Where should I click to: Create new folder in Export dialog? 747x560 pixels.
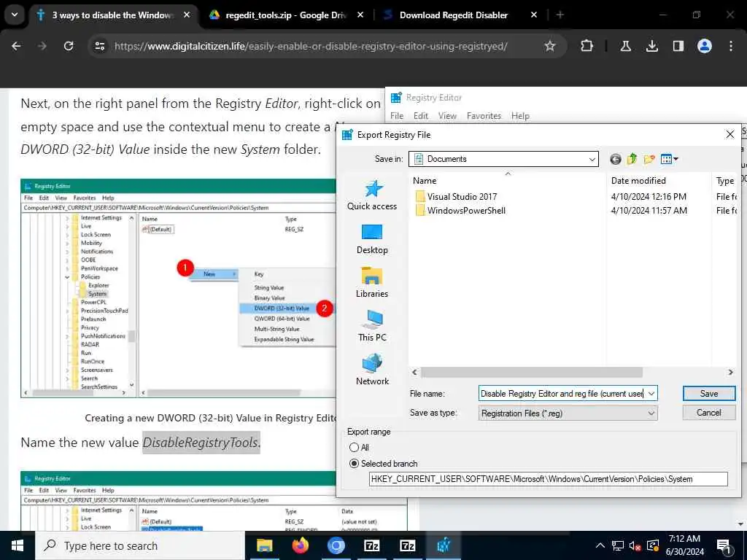649,159
